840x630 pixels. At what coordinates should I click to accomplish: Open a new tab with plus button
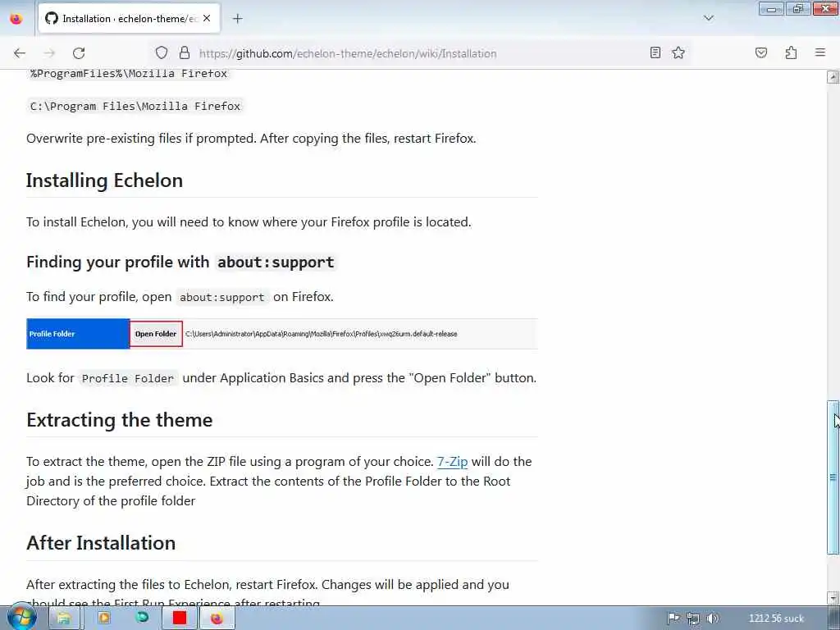pyautogui.click(x=237, y=19)
